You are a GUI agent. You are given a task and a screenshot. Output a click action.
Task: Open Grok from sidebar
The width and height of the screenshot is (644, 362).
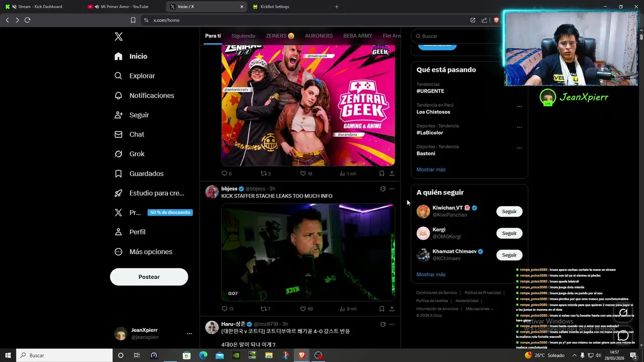(129, 154)
